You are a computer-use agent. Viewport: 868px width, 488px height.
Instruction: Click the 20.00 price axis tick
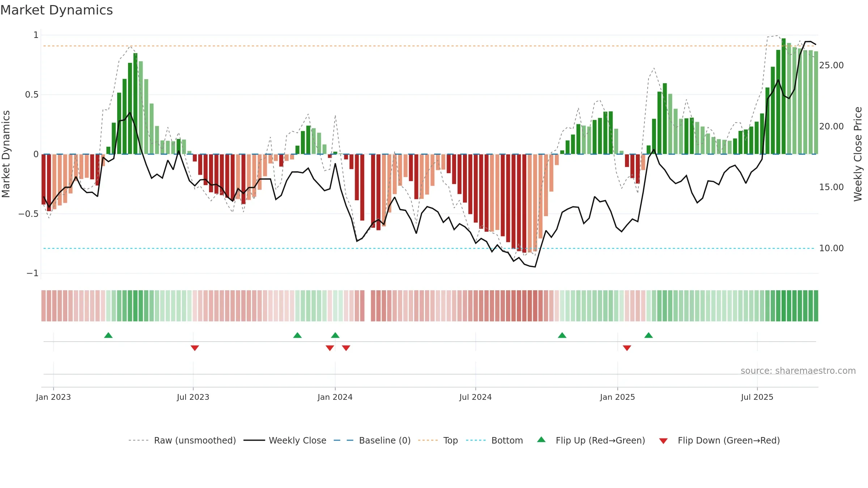click(x=831, y=126)
